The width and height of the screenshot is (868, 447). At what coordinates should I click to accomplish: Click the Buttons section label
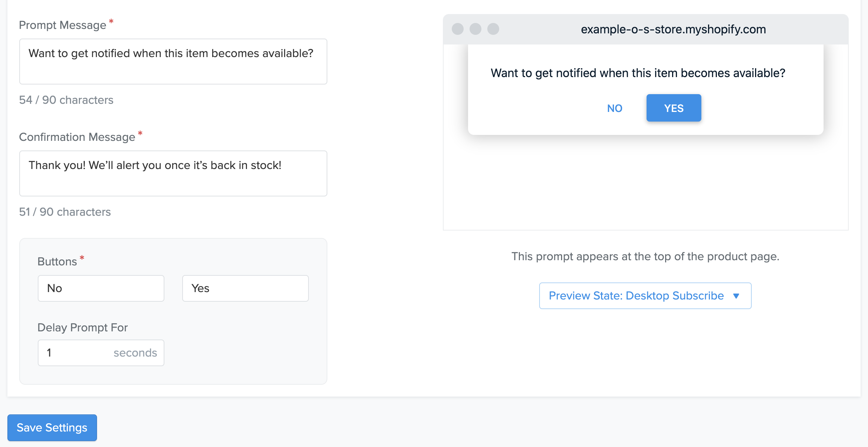click(x=57, y=262)
